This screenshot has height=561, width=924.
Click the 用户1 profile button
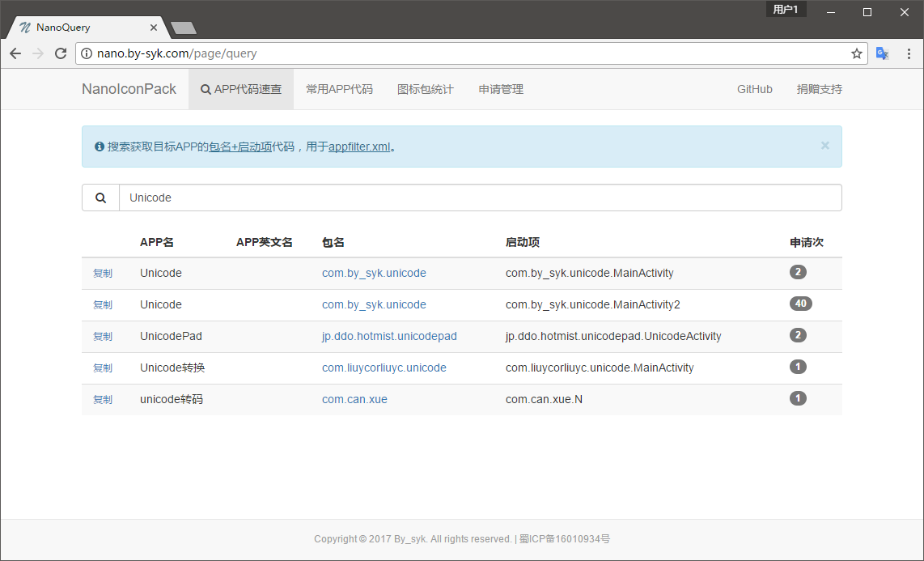pyautogui.click(x=786, y=9)
